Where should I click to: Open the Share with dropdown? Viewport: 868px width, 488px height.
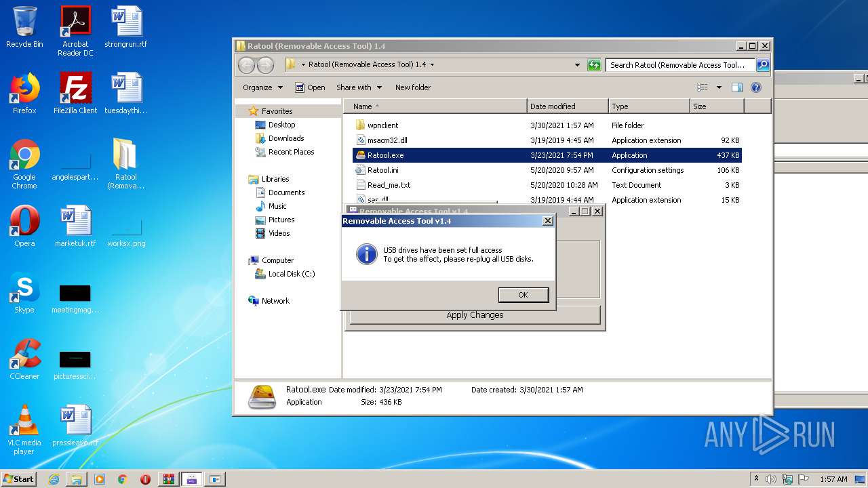click(359, 87)
